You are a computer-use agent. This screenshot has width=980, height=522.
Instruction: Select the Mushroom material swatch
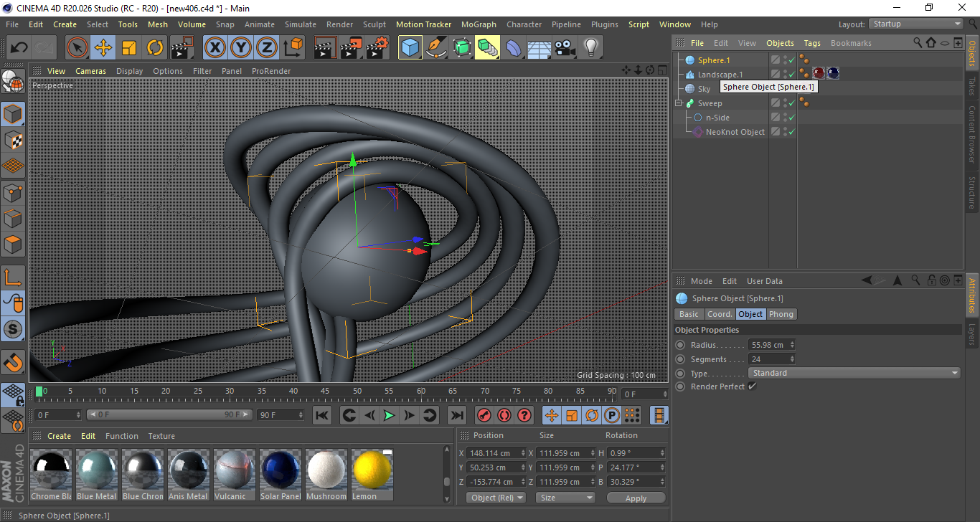326,474
